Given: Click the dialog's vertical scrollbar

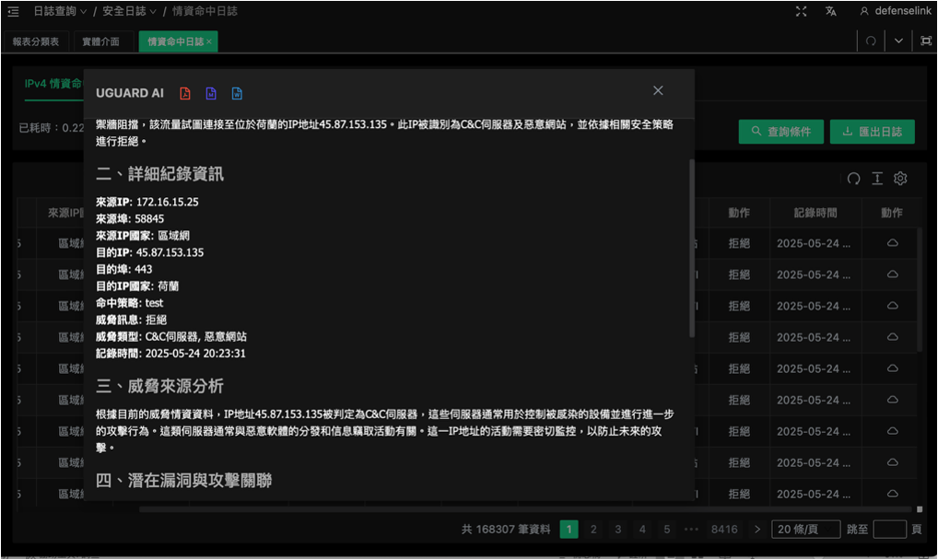Looking at the screenshot, I should [692, 249].
